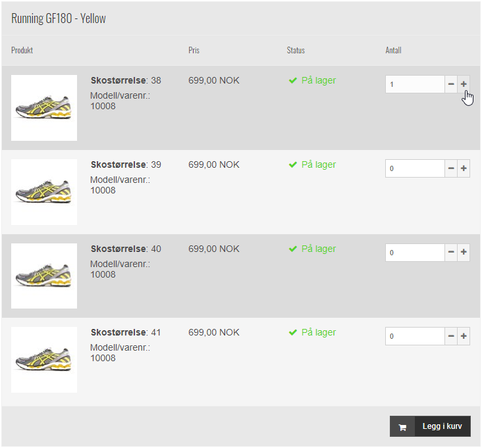Click plus button for size 39

464,168
